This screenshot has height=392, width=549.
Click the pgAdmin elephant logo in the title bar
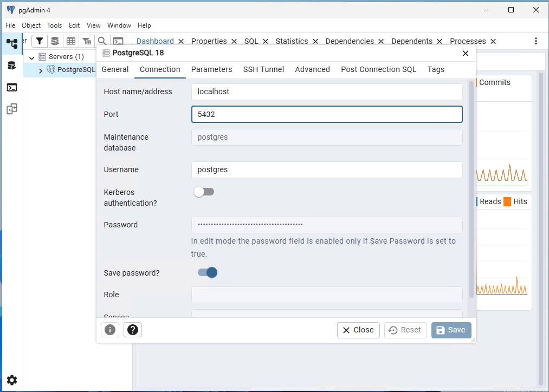pos(11,10)
